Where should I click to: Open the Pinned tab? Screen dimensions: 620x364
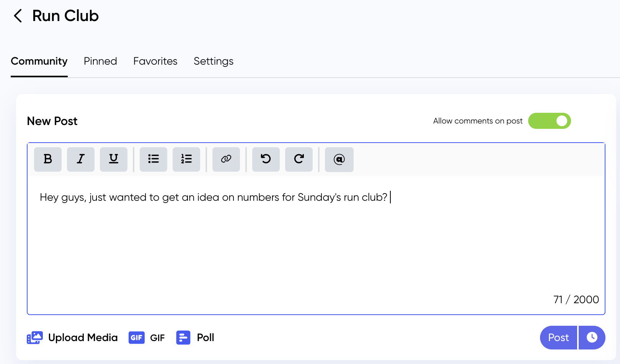tap(100, 61)
